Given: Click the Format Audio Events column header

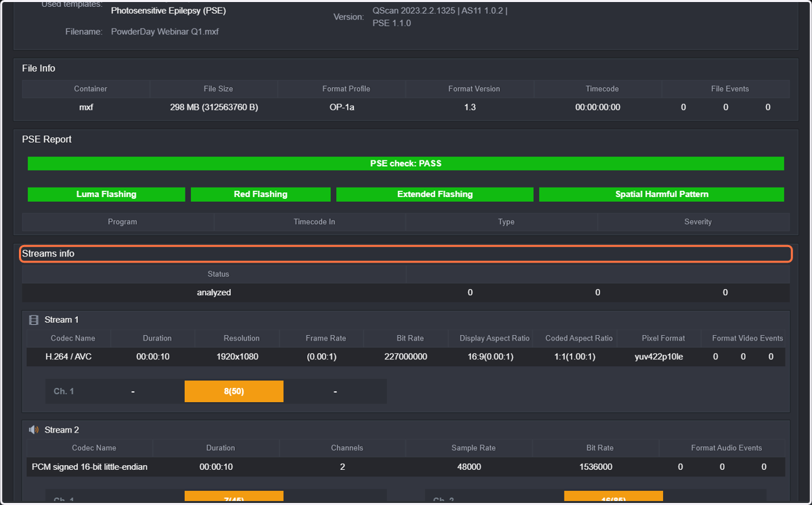Looking at the screenshot, I should pos(727,447).
